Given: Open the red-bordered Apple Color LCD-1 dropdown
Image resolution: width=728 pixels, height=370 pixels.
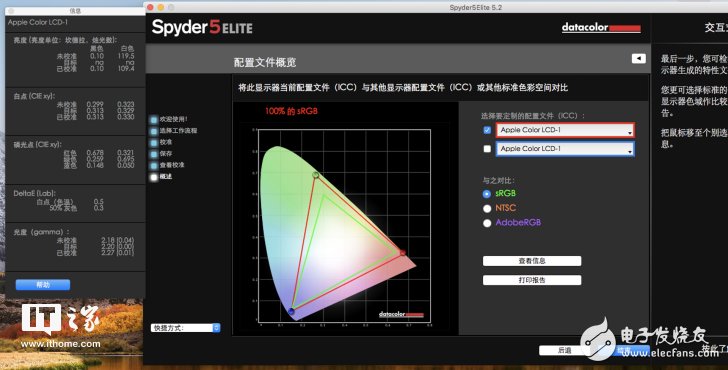Looking at the screenshot, I should click(565, 130).
